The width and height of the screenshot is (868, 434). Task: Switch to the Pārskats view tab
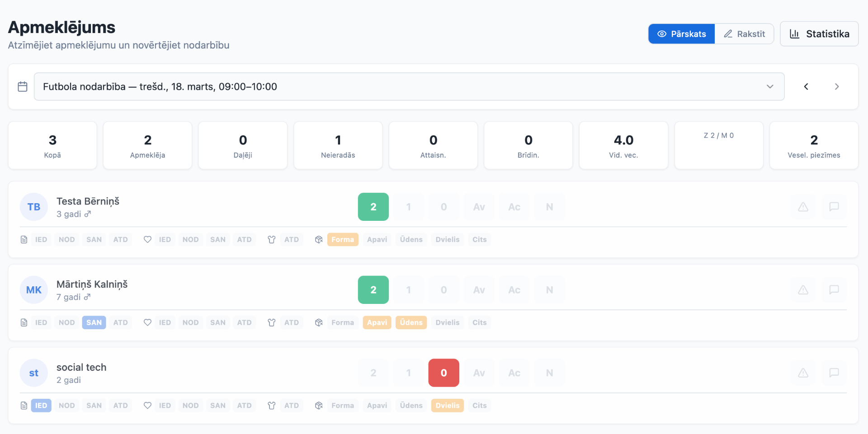coord(682,34)
